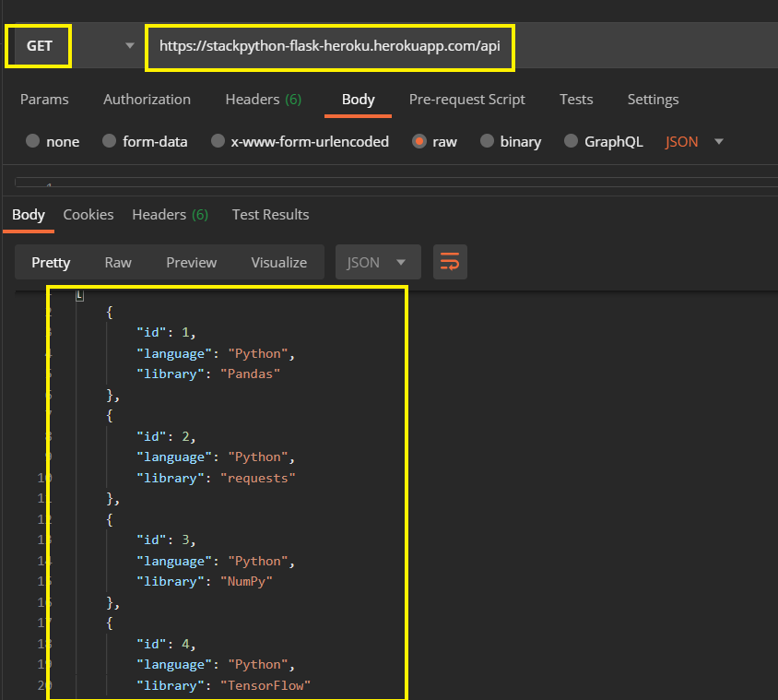The image size is (778, 700).
Task: Open the Tests tab
Action: (576, 100)
